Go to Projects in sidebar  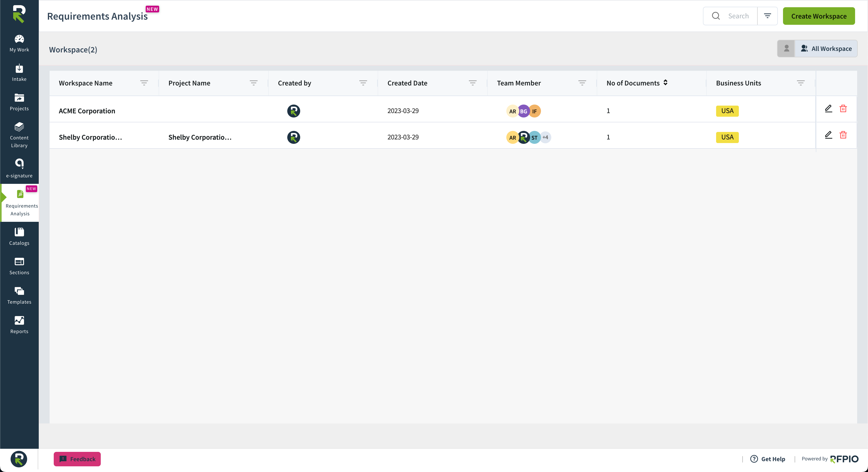(x=19, y=102)
